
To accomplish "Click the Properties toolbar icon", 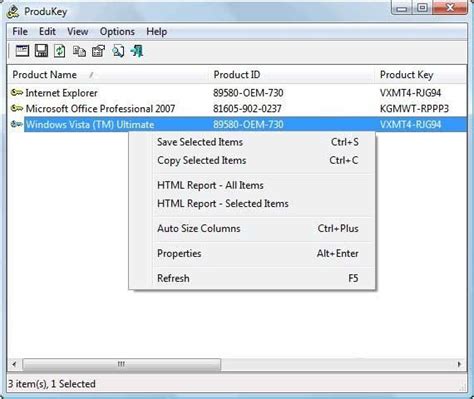I will (x=98, y=51).
